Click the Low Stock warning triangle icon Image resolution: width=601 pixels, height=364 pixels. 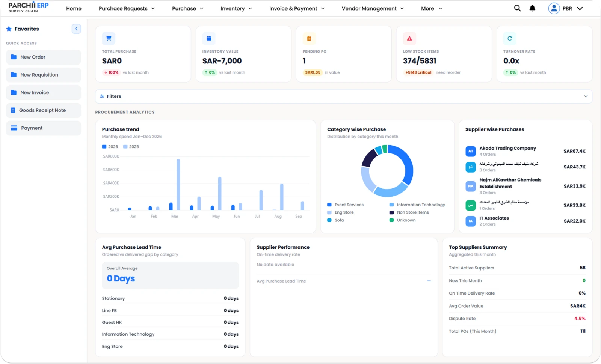click(x=409, y=38)
